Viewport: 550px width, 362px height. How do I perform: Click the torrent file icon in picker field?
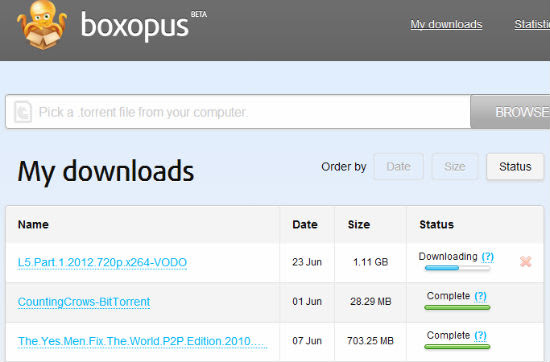coord(23,112)
